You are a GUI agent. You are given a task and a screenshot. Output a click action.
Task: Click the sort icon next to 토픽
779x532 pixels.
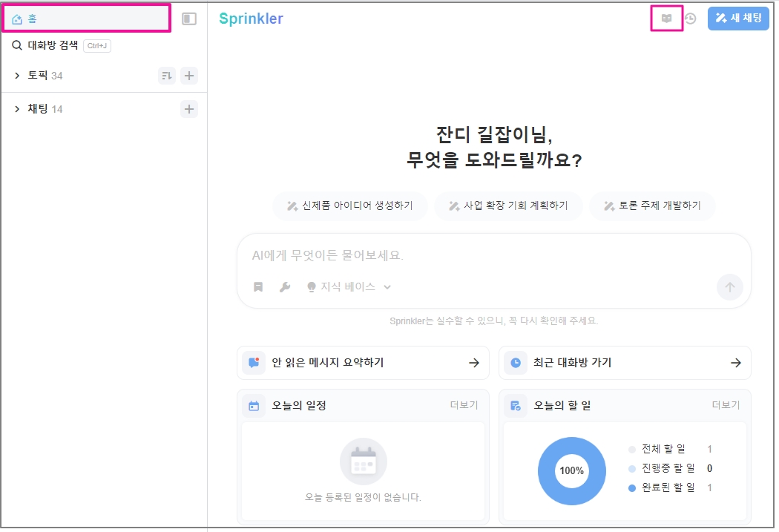coord(167,76)
